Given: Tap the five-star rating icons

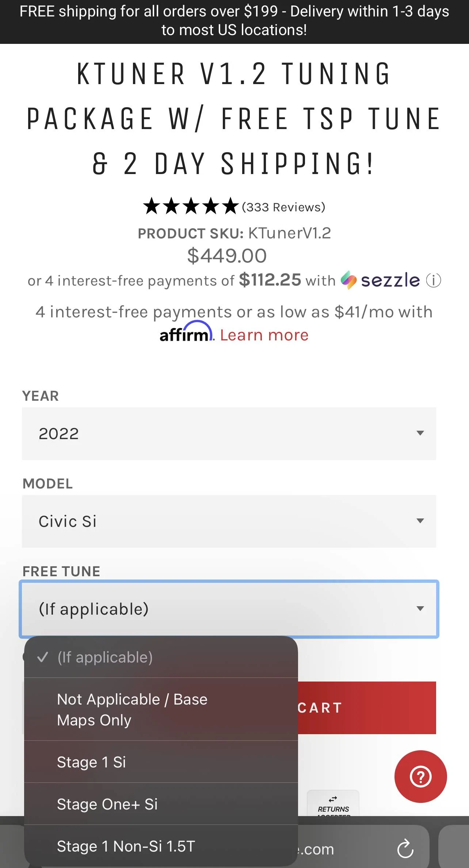Looking at the screenshot, I should click(191, 206).
